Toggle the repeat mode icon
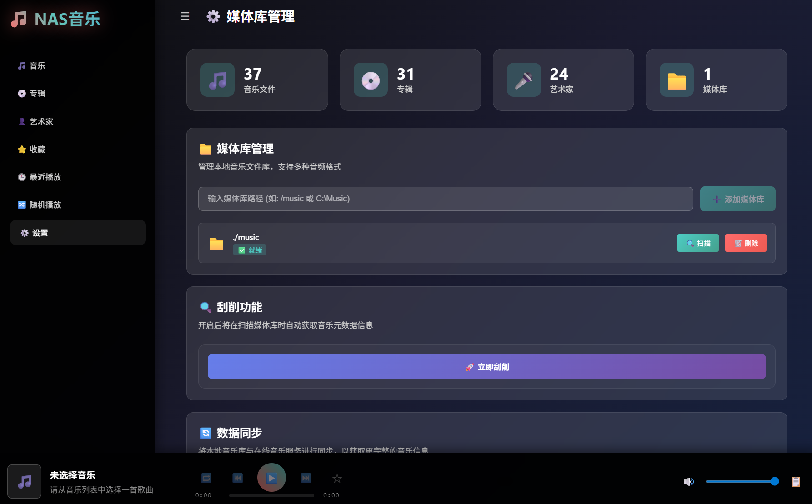 coord(206,478)
